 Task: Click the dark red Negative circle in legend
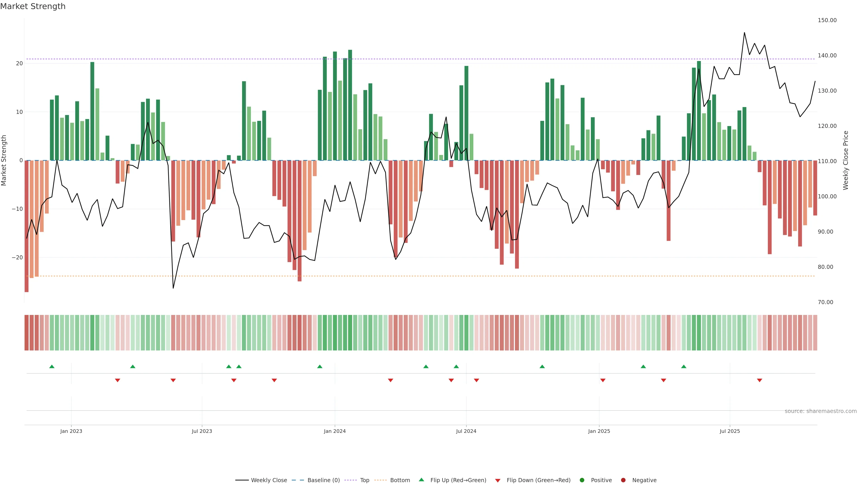[623, 480]
